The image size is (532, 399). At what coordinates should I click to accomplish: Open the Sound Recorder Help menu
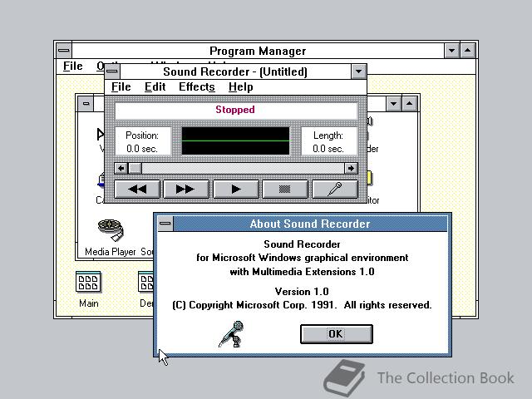coord(240,86)
